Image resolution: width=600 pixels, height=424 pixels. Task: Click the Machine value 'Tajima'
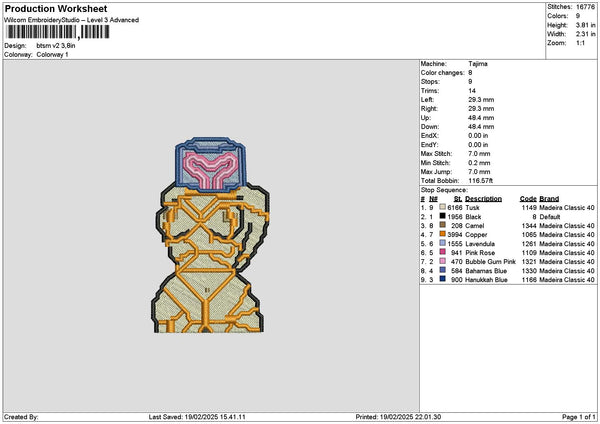click(478, 64)
